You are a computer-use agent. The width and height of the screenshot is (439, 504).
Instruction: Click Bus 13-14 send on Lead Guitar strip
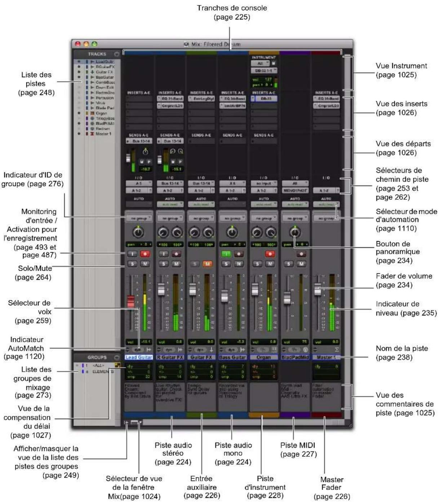pyautogui.click(x=139, y=141)
